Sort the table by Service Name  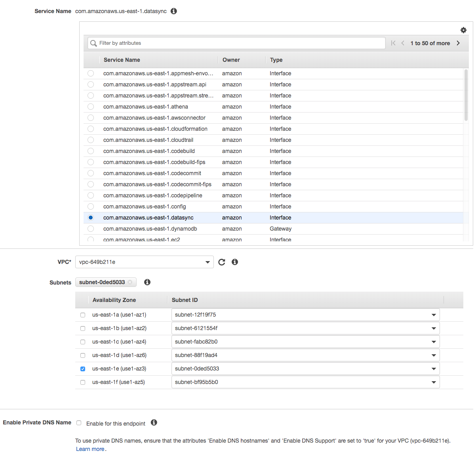point(122,60)
